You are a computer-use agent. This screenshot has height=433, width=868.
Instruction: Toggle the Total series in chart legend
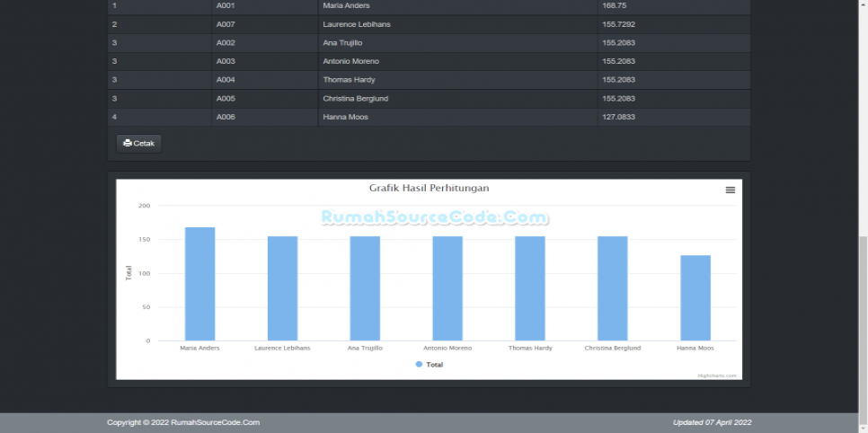(x=430, y=365)
